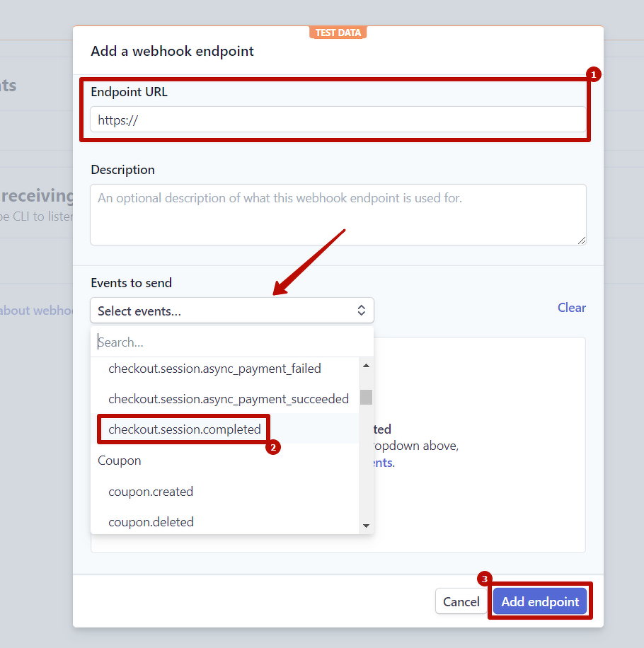Click the events list scrollbar thumb

tap(366, 397)
